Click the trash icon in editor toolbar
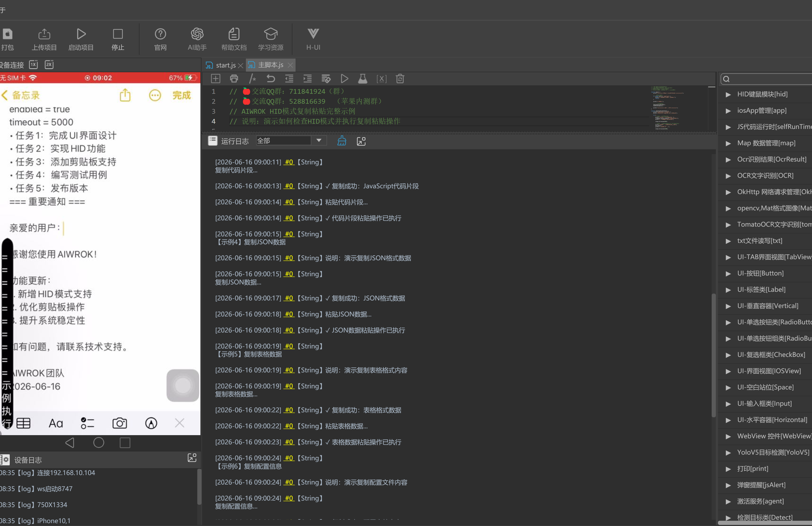Image resolution: width=812 pixels, height=526 pixels. point(400,79)
